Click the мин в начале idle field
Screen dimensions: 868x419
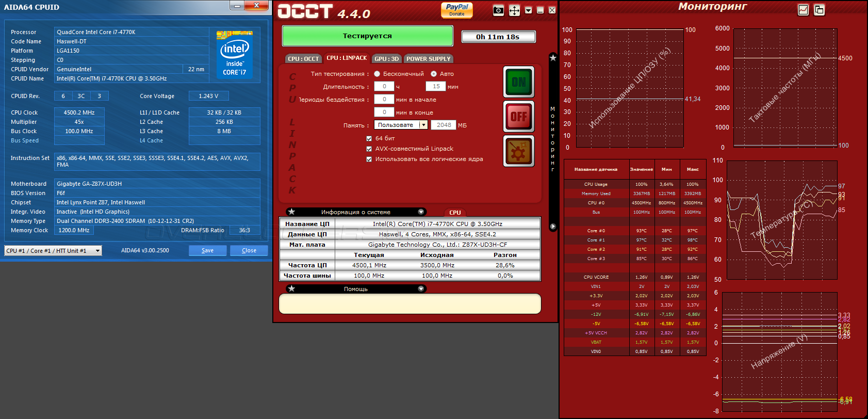[384, 99]
